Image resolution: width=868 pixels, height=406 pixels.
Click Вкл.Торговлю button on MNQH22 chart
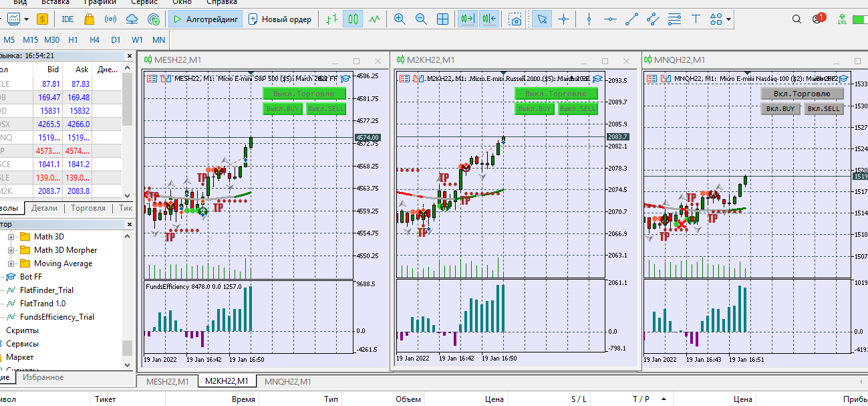[802, 94]
